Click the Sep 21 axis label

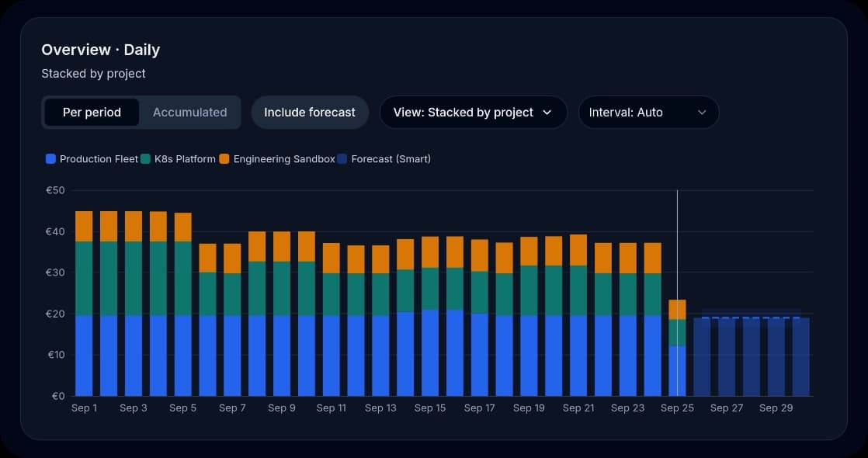click(x=578, y=408)
